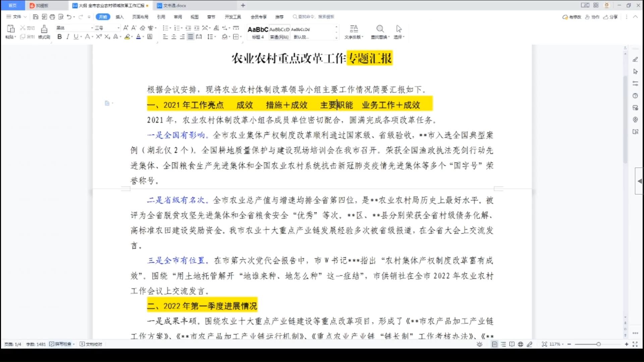Image resolution: width=644 pixels, height=362 pixels.
Task: Click the print icon in quick toolbar
Action: 52,17
